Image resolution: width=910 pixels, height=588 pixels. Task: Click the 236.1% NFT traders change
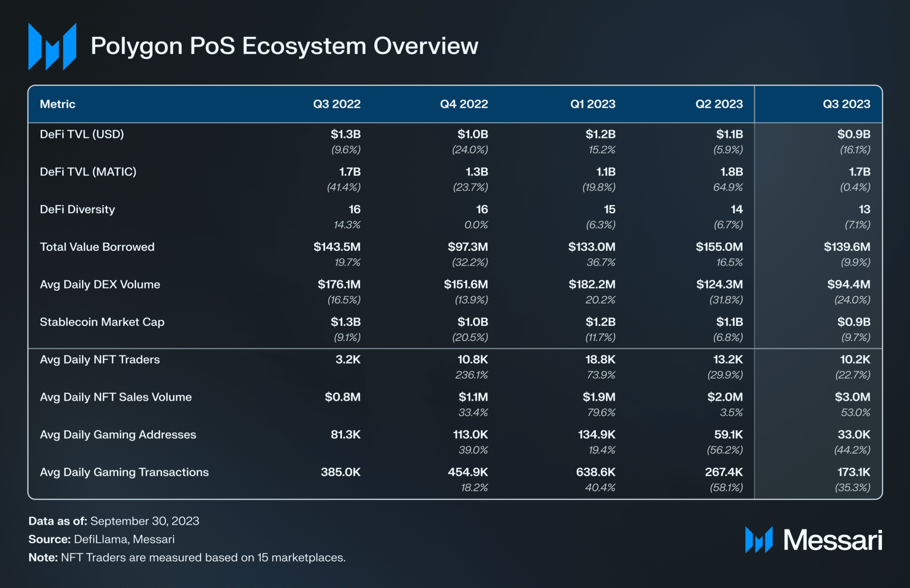pos(472,375)
